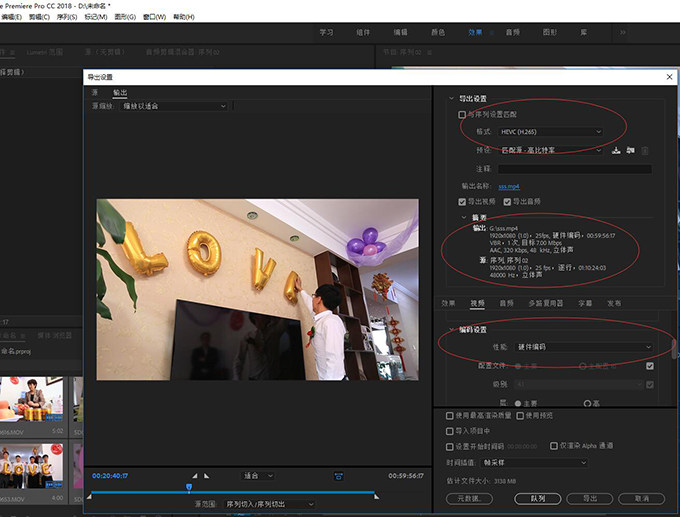680x517 pixels.
Task: Click the set in point triangle icon
Action: click(x=195, y=476)
